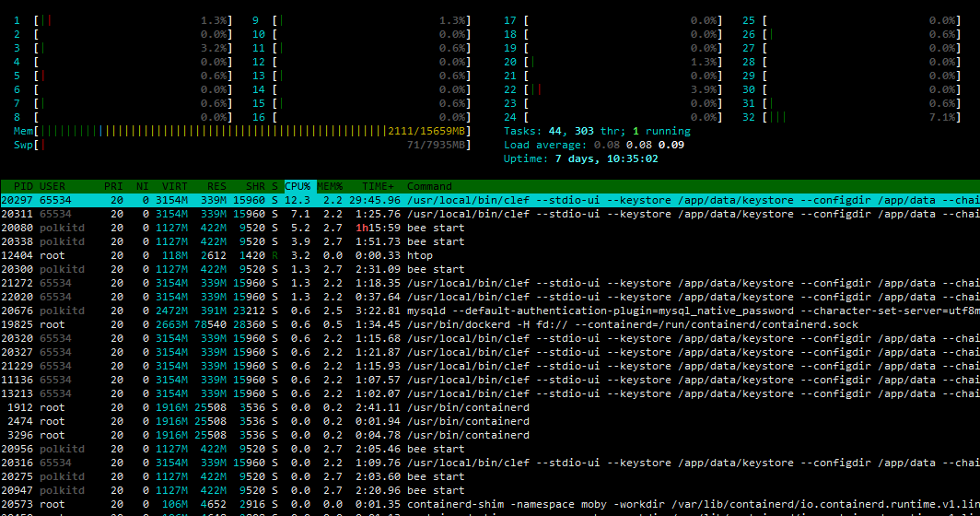Click CPU 3 usage meter
980x516 pixels.
[123, 48]
